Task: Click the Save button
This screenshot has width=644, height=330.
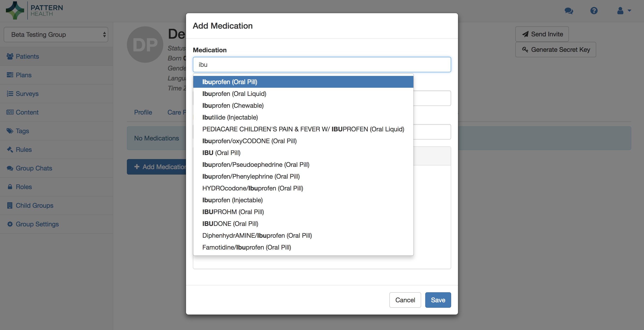Action: tap(438, 300)
